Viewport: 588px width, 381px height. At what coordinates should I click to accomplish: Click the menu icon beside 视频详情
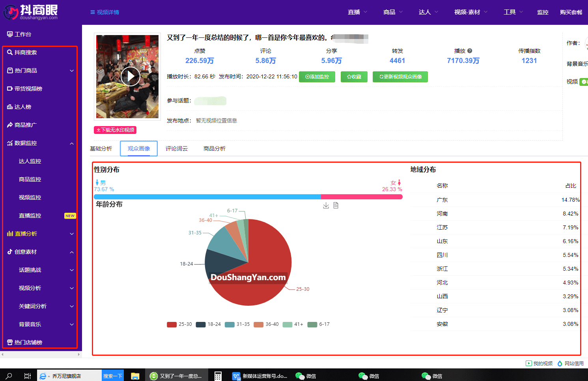(x=93, y=12)
